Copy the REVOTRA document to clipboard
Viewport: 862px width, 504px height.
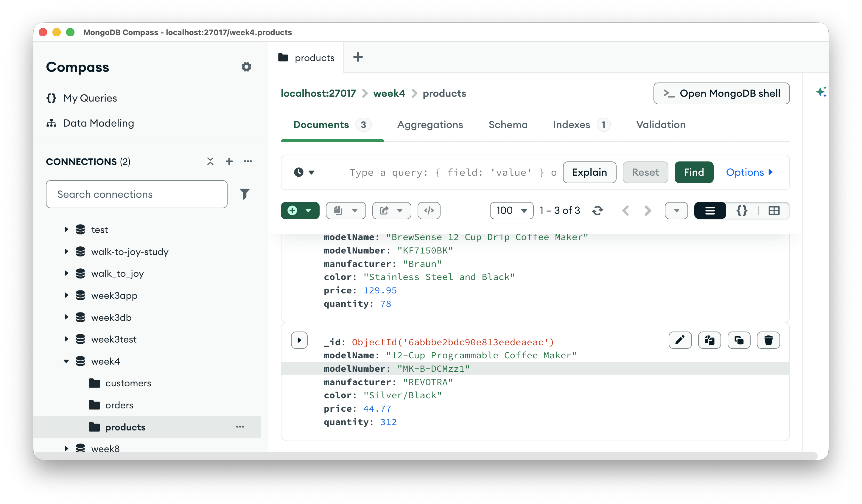(x=709, y=340)
